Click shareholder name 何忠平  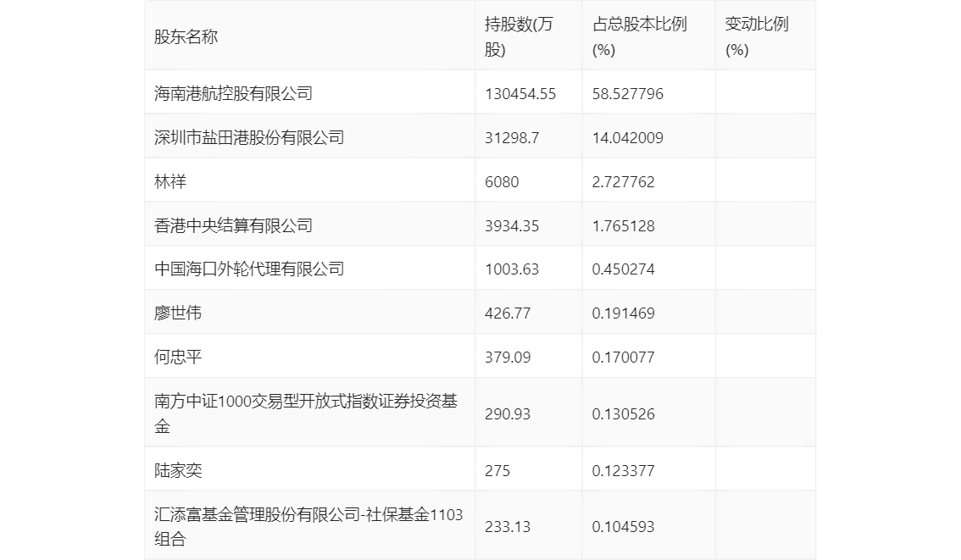178,357
